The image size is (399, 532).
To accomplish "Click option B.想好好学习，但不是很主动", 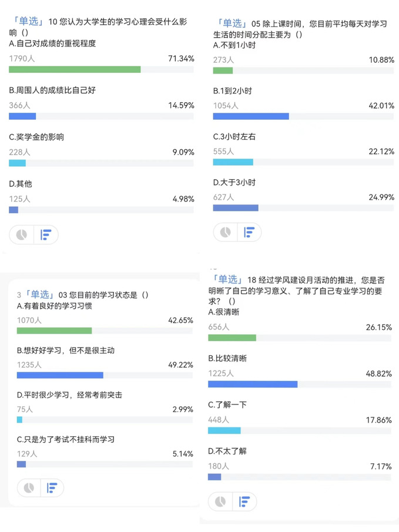I will [x=66, y=351].
